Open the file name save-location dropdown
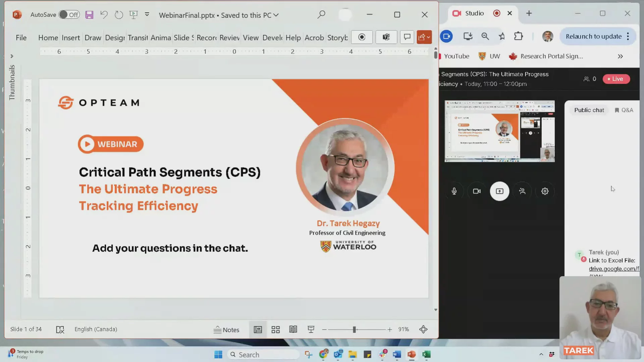The image size is (644, 362). point(276,15)
